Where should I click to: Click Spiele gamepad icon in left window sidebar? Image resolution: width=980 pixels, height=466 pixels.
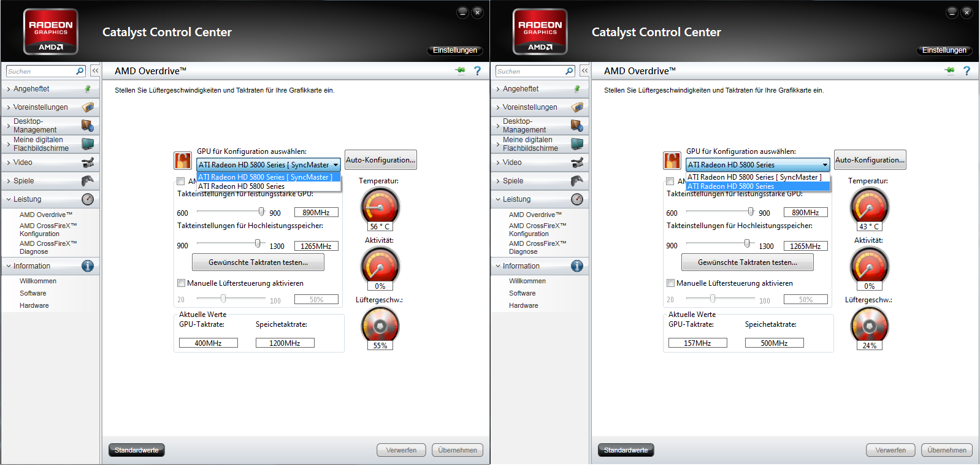[x=88, y=181]
